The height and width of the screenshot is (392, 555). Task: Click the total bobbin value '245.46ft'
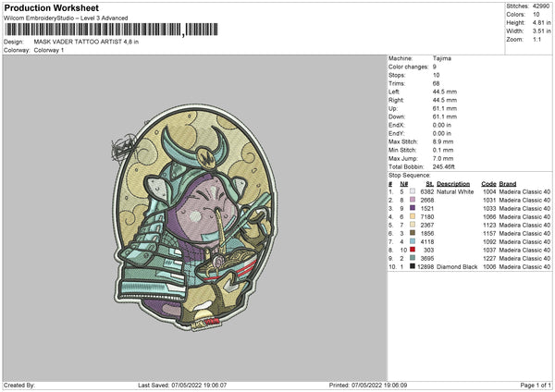coord(443,166)
